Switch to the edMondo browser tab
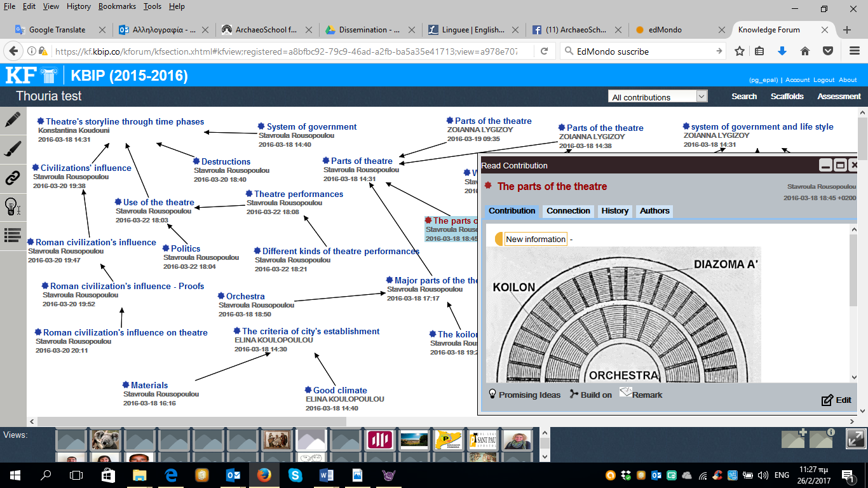868x488 pixels. click(x=679, y=30)
